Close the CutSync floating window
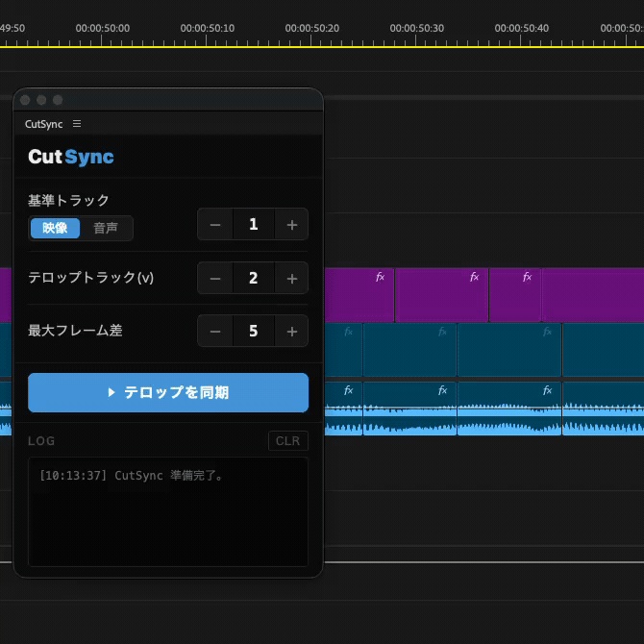 [x=25, y=100]
